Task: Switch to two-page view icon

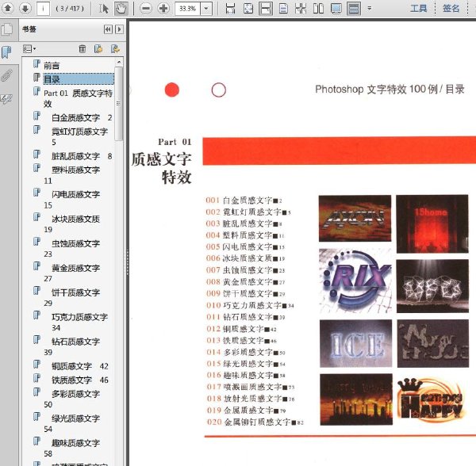Action: [x=318, y=9]
